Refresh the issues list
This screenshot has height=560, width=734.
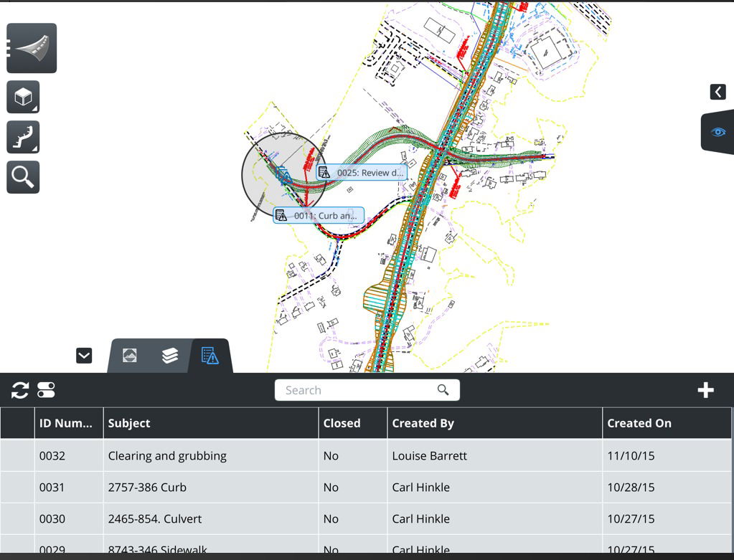(x=19, y=390)
